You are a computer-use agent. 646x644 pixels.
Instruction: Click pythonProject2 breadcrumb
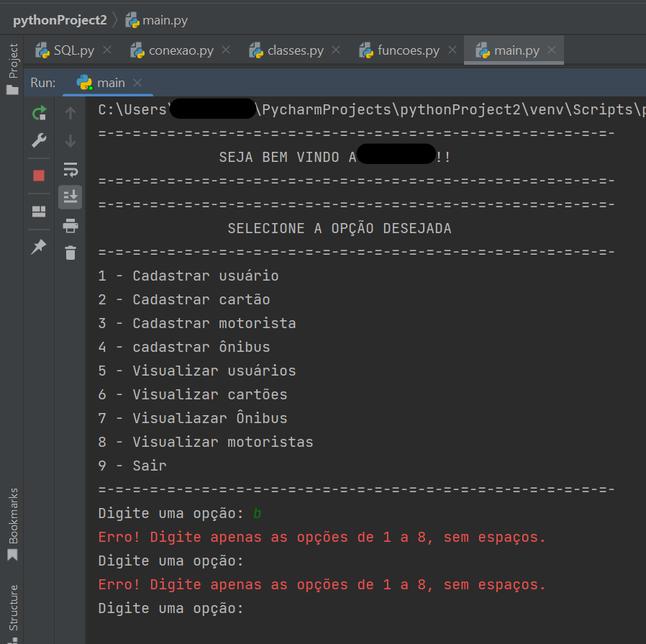pyautogui.click(x=60, y=19)
